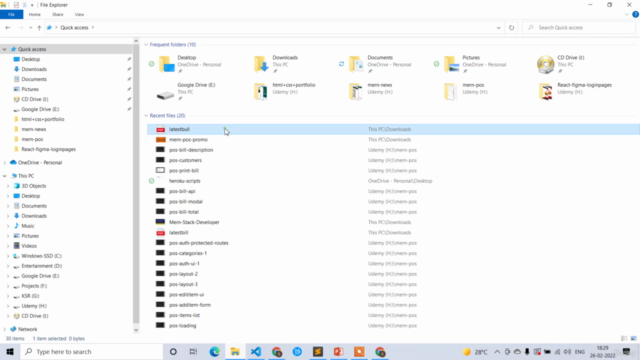The height and width of the screenshot is (360, 640).
Task: Switch to Visual Studio Code on taskbar
Action: (x=256, y=351)
